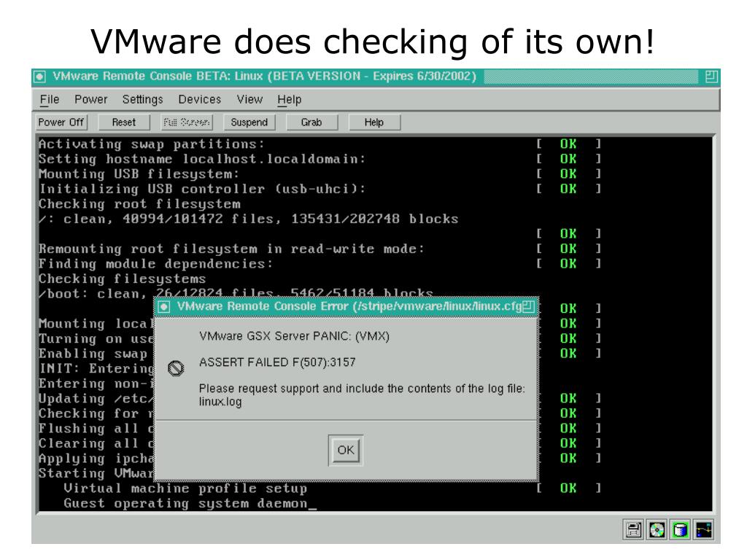Click "Activating swap partitions:" console line
The height and width of the screenshot is (560, 747).
tap(152, 144)
